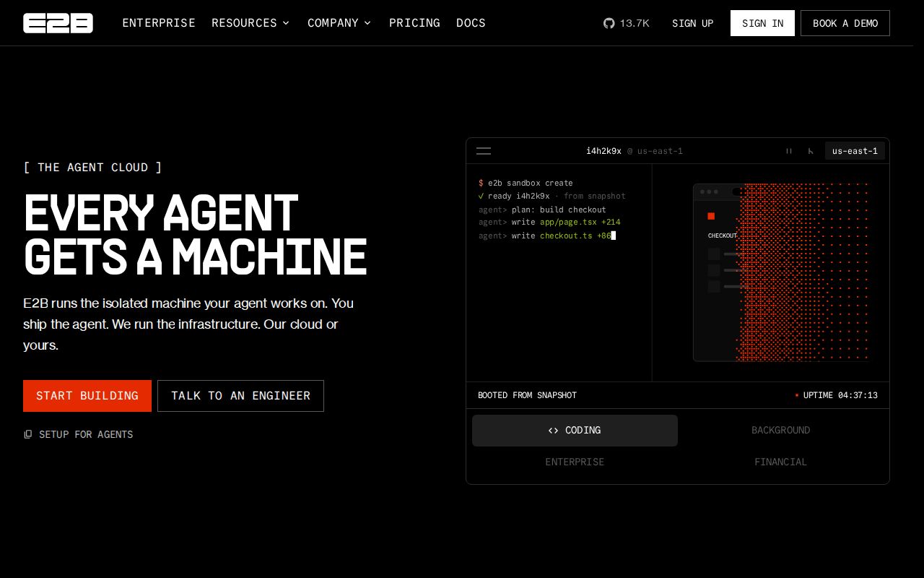Switch to the Enterprise demo tab
Viewport: 924px width, 578px height.
[575, 462]
